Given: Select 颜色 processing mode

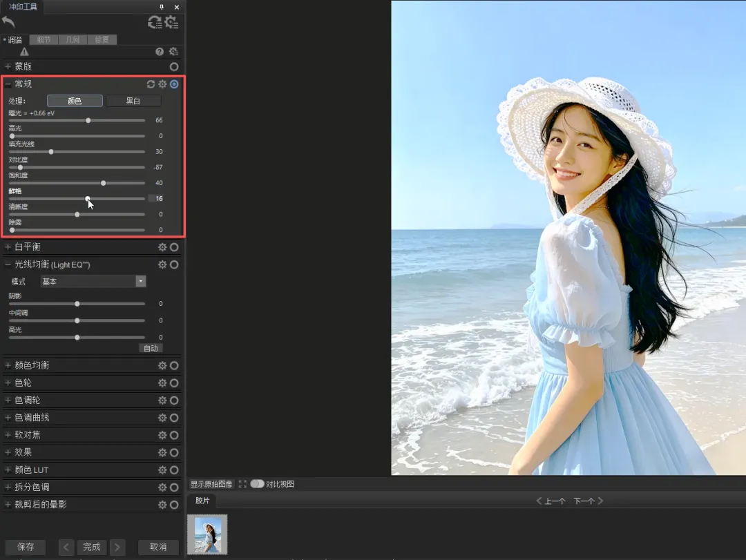Looking at the screenshot, I should pyautogui.click(x=75, y=101).
